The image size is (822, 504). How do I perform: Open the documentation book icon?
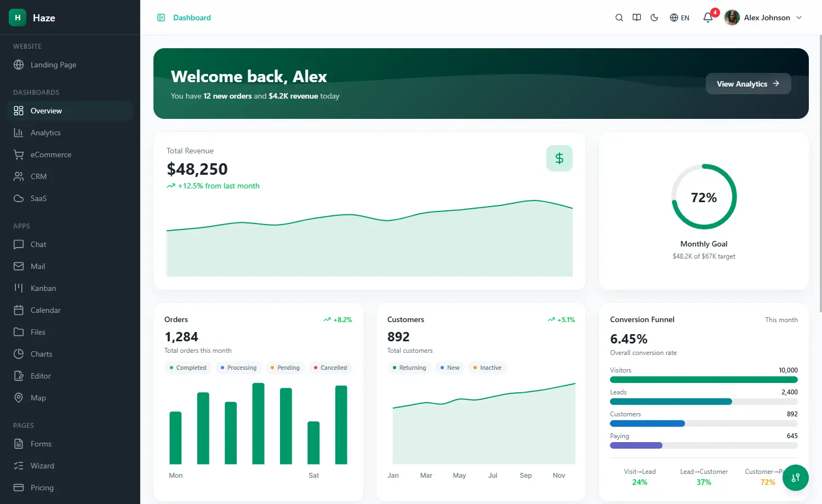pyautogui.click(x=637, y=18)
